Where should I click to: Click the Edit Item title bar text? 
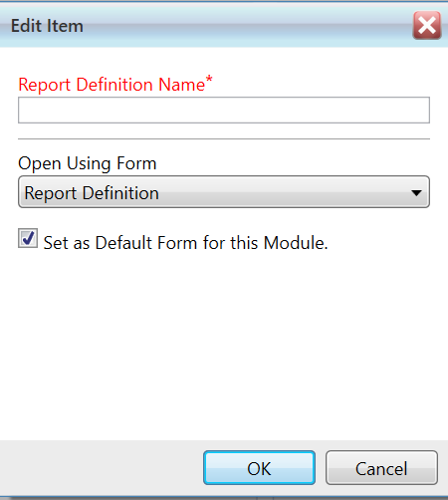tap(47, 26)
